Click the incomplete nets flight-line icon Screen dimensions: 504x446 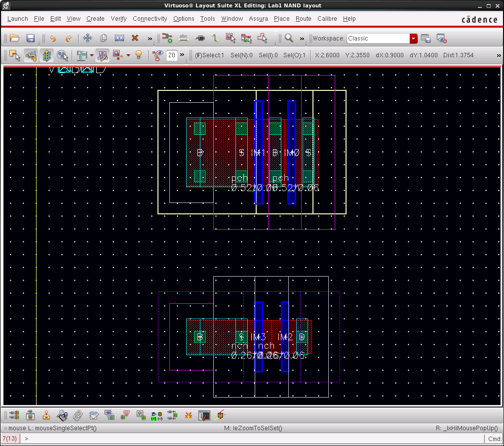point(221,415)
